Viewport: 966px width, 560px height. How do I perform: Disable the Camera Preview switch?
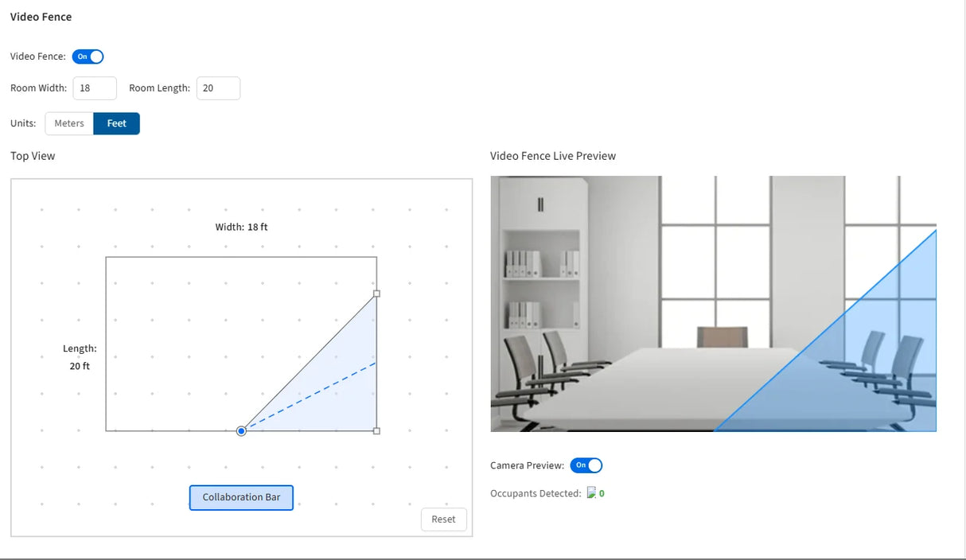(x=586, y=465)
